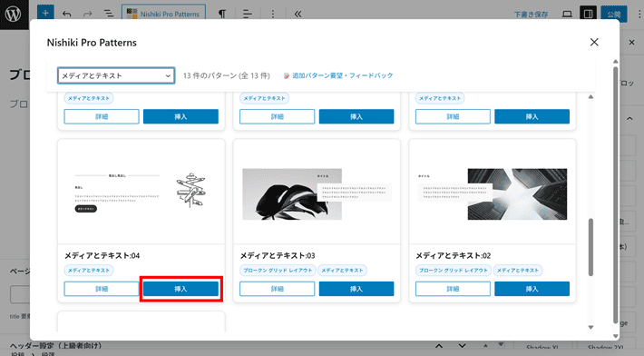Click the Nishiki Pro Patterns dialog heading
This screenshot has width=644, height=356.
(x=92, y=43)
